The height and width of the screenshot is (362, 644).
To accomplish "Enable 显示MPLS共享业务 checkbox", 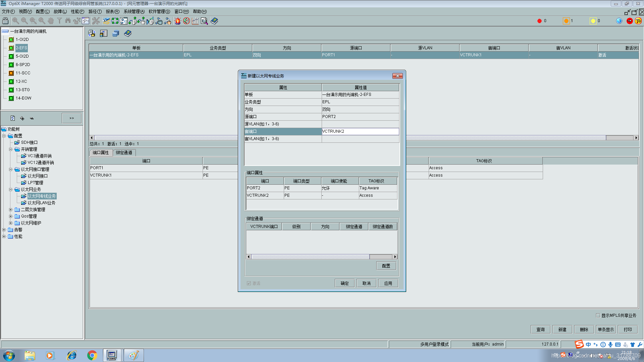I will [598, 315].
